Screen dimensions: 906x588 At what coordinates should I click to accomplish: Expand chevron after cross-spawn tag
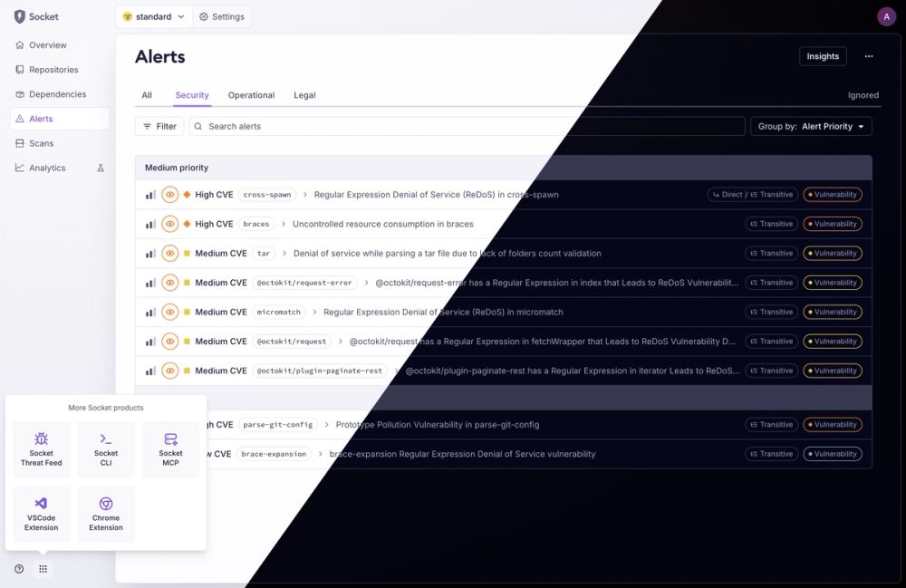[305, 195]
